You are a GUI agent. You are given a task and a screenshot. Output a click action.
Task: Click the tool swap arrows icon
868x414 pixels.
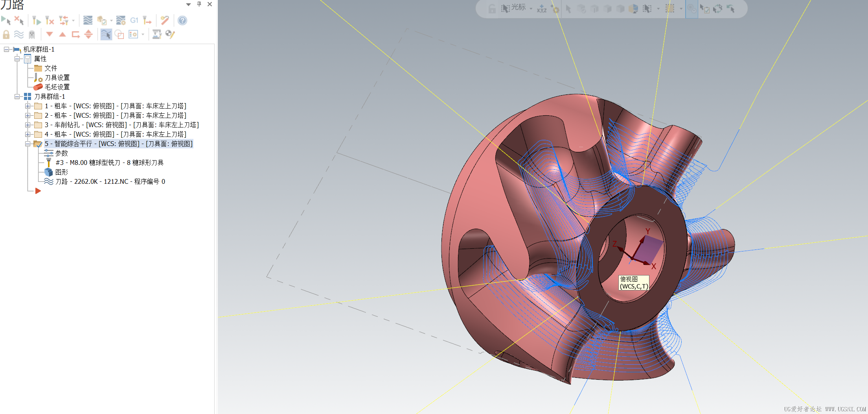tap(63, 20)
